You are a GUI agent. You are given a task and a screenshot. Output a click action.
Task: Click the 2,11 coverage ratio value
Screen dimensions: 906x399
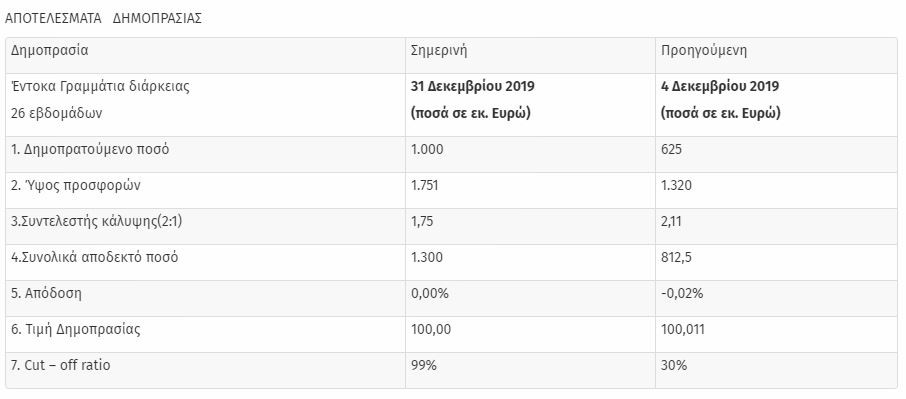671,222
